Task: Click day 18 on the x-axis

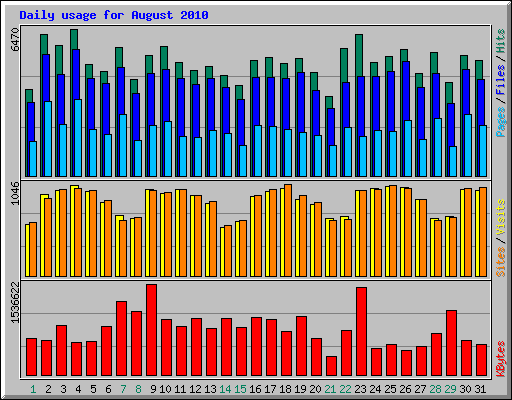Action: [285, 389]
